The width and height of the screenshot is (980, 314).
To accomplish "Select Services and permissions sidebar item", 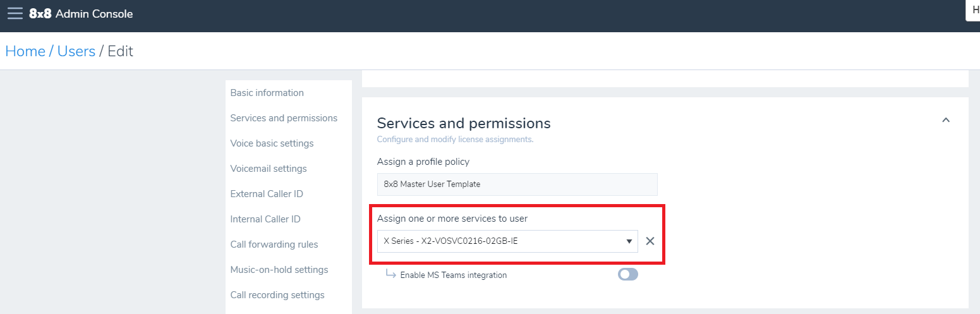I will (284, 118).
